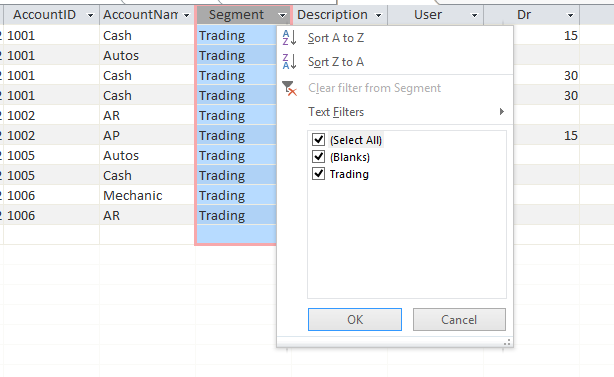Click the Sort A to Z icon
This screenshot has height=377, width=614.
coord(289,38)
